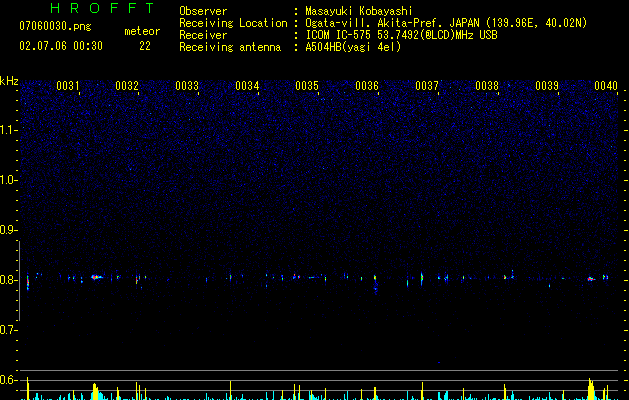Click the 0037 time marker
The width and height of the screenshot is (629, 400).
[427, 85]
